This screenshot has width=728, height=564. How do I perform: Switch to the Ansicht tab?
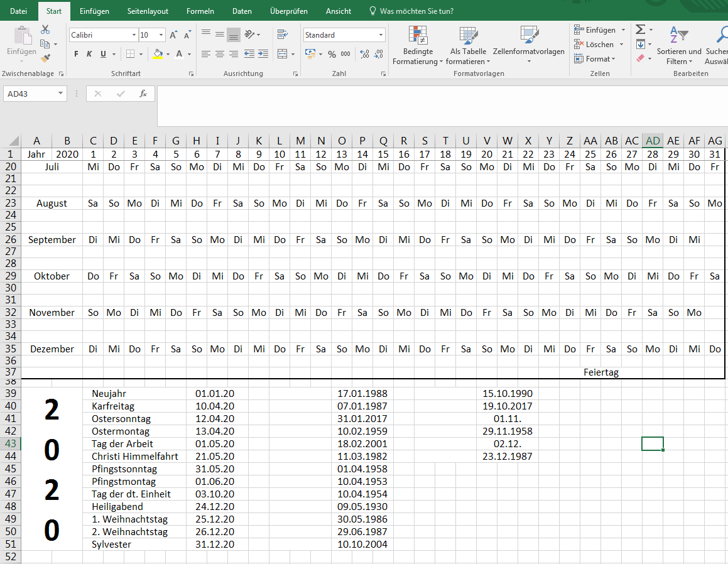[x=339, y=11]
